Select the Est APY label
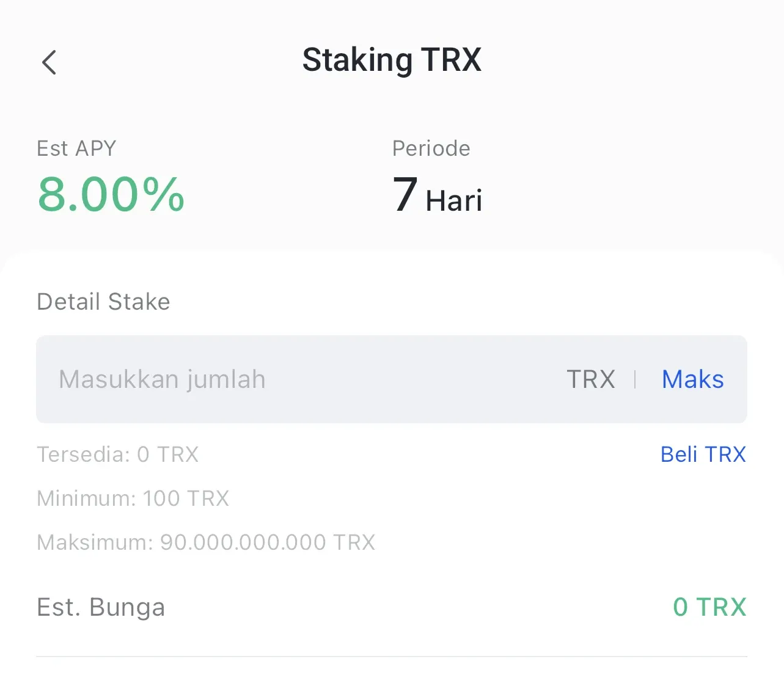 coord(76,148)
